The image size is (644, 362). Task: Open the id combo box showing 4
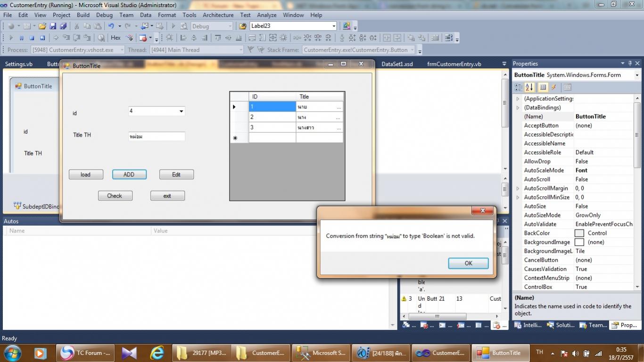pos(181,111)
